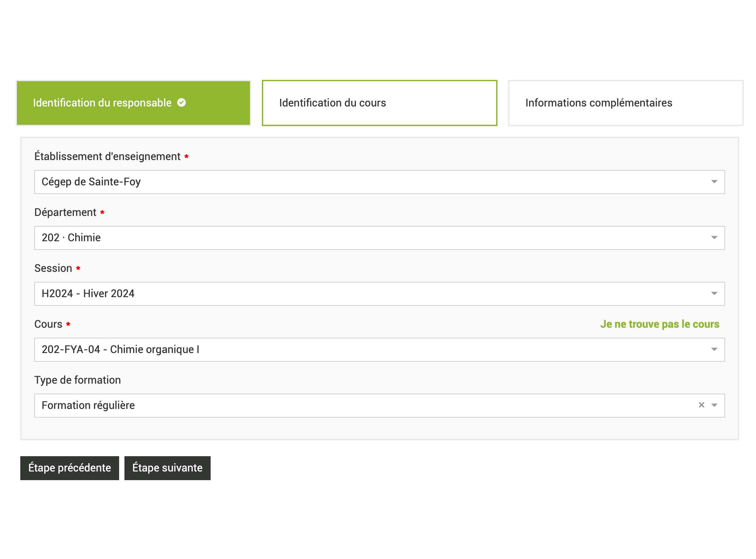Viewport: 756px width, 559px height.
Task: Open the Cégep de Sainte-Foy dropdown
Action: 372,182
